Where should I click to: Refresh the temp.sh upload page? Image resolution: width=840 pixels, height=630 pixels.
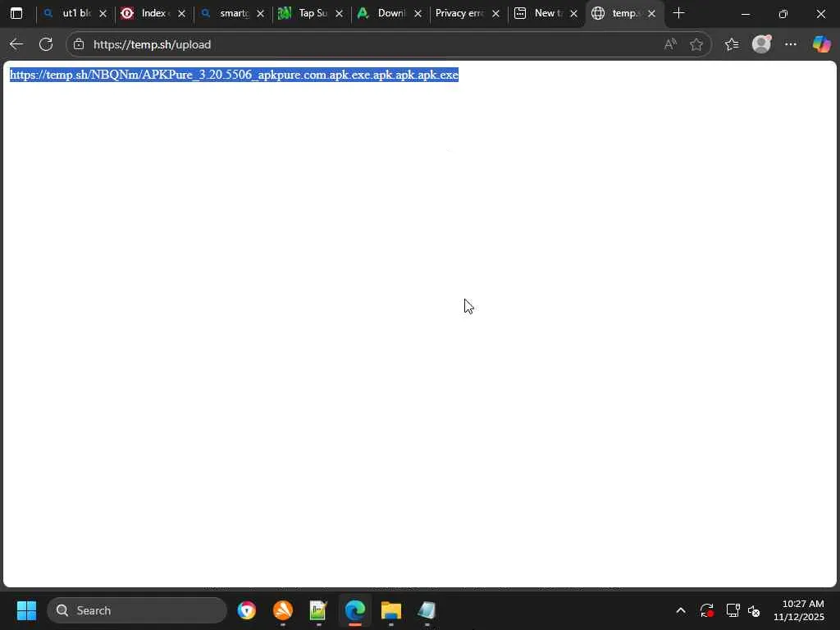(x=46, y=44)
